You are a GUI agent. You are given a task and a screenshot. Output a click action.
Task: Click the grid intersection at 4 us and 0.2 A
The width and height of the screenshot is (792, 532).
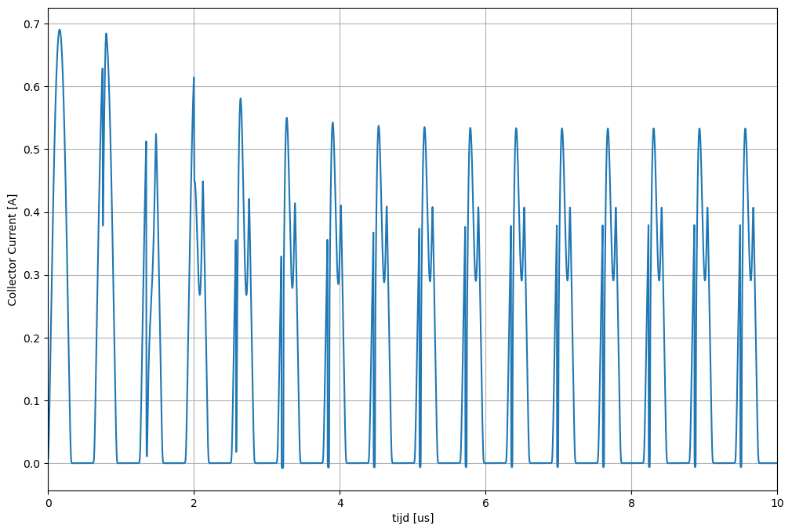click(x=340, y=338)
